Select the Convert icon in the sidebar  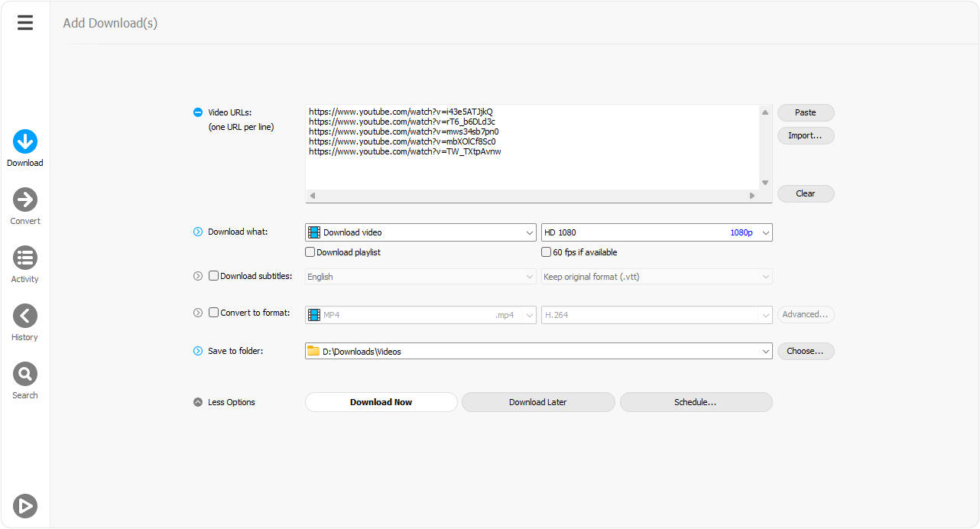[x=25, y=200]
